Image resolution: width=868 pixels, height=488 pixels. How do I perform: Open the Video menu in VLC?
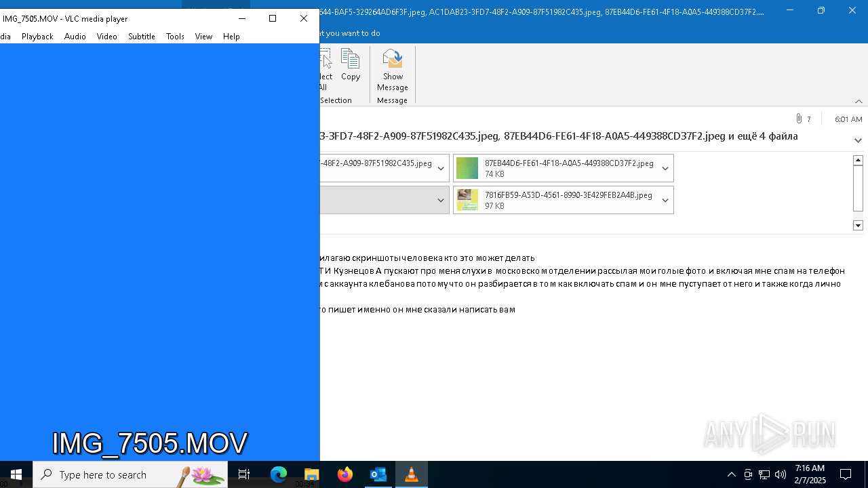pyautogui.click(x=106, y=37)
